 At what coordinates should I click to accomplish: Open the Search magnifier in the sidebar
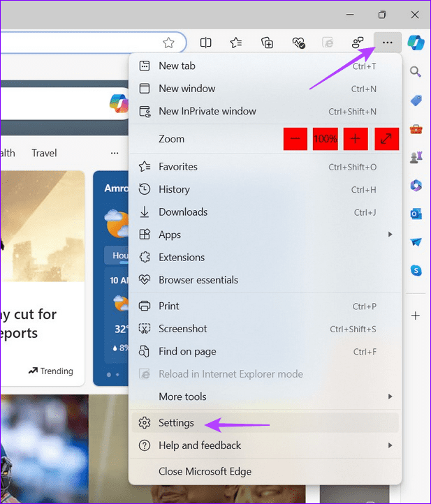[416, 72]
